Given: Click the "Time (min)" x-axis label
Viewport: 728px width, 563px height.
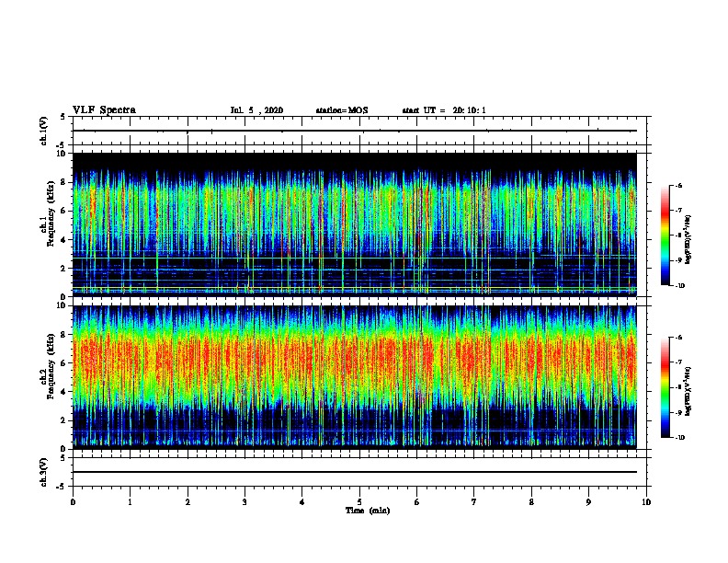Looking at the screenshot, I should click(368, 511).
